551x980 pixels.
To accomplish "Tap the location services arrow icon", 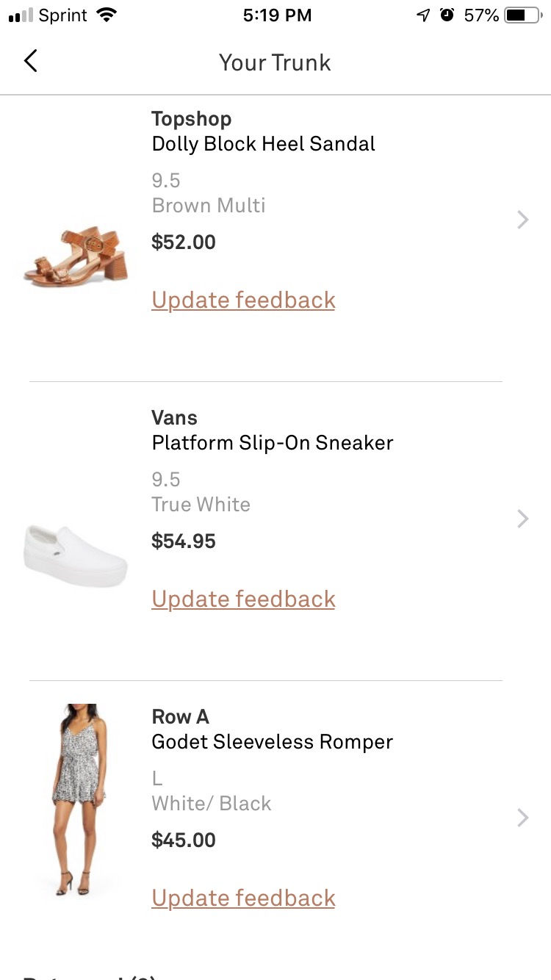I will 422,15.
